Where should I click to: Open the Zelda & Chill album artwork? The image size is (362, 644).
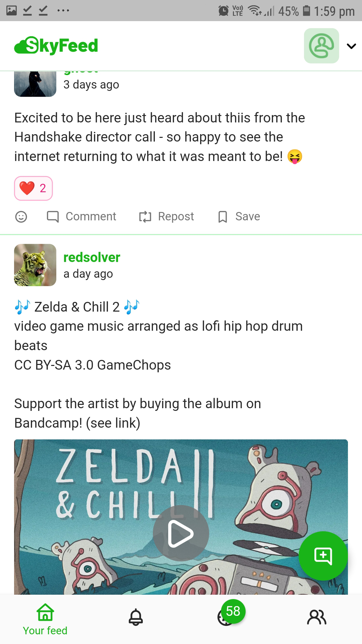click(x=181, y=517)
